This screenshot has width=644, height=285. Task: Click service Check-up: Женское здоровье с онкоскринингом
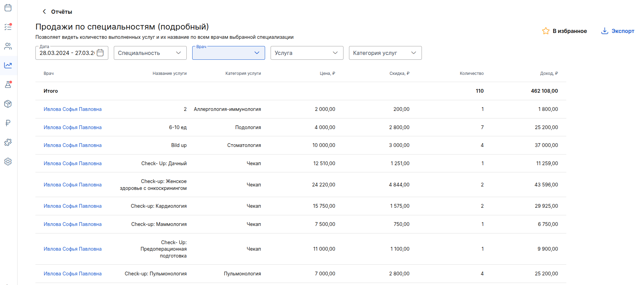pyautogui.click(x=153, y=185)
